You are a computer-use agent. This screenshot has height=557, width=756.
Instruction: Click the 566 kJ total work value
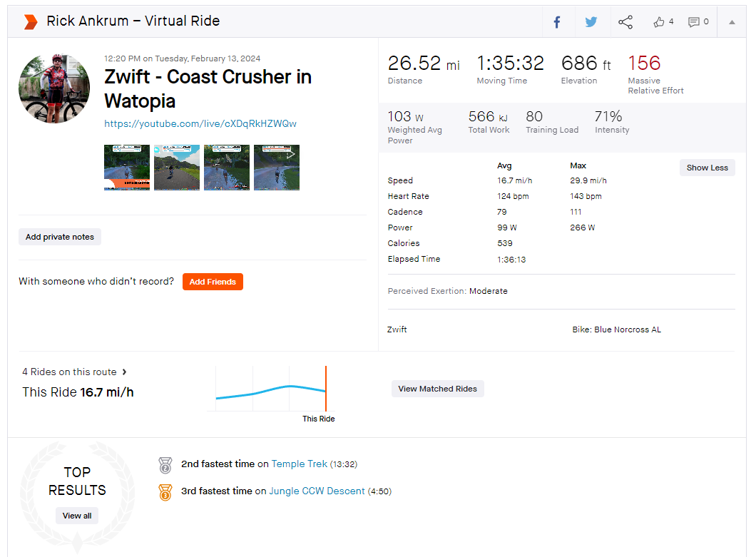pyautogui.click(x=488, y=117)
